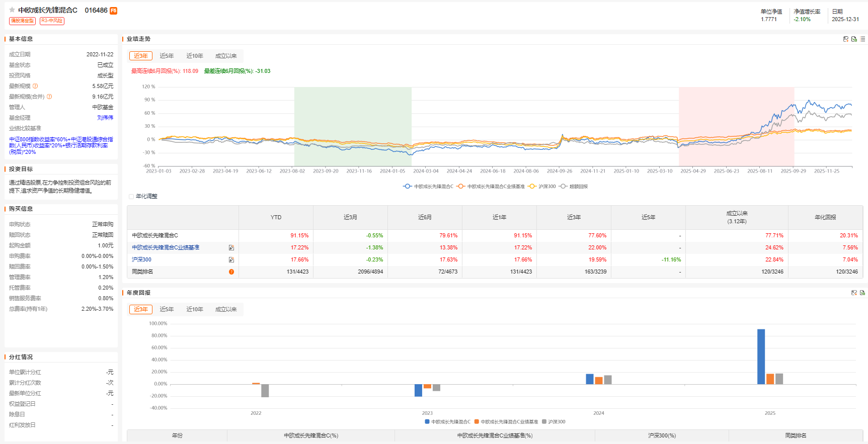Export the 年度回报 chart as image
The height and width of the screenshot is (444, 868).
[x=854, y=293]
